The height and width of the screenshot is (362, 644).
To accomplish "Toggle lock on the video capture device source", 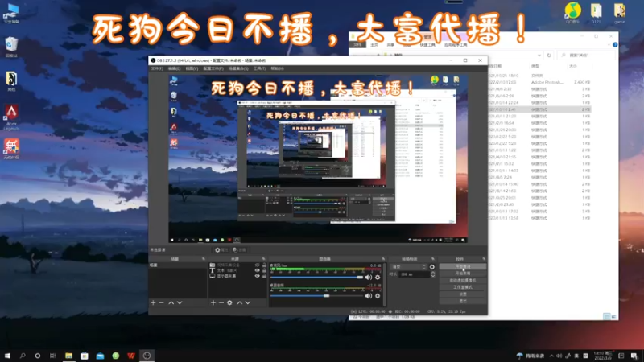I will click(x=264, y=265).
